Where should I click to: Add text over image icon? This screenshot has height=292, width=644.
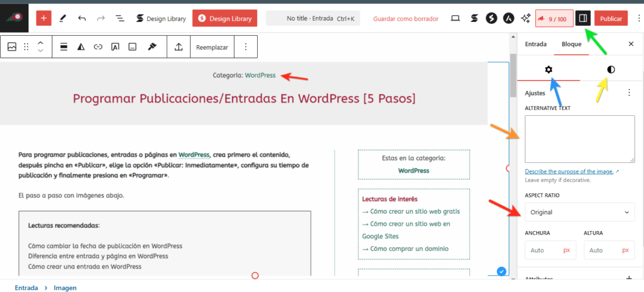[x=115, y=47]
